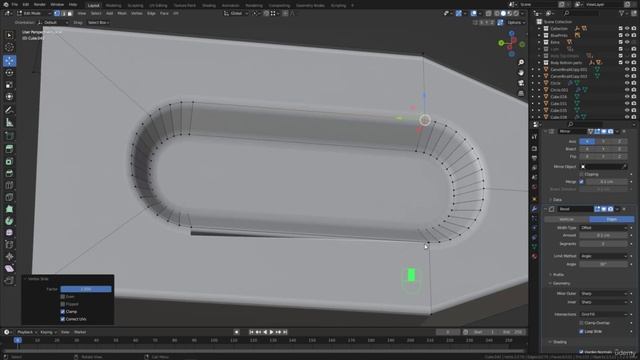The height and width of the screenshot is (360, 640).
Task: Select the Loop Cut tool
Action: pos(9,185)
